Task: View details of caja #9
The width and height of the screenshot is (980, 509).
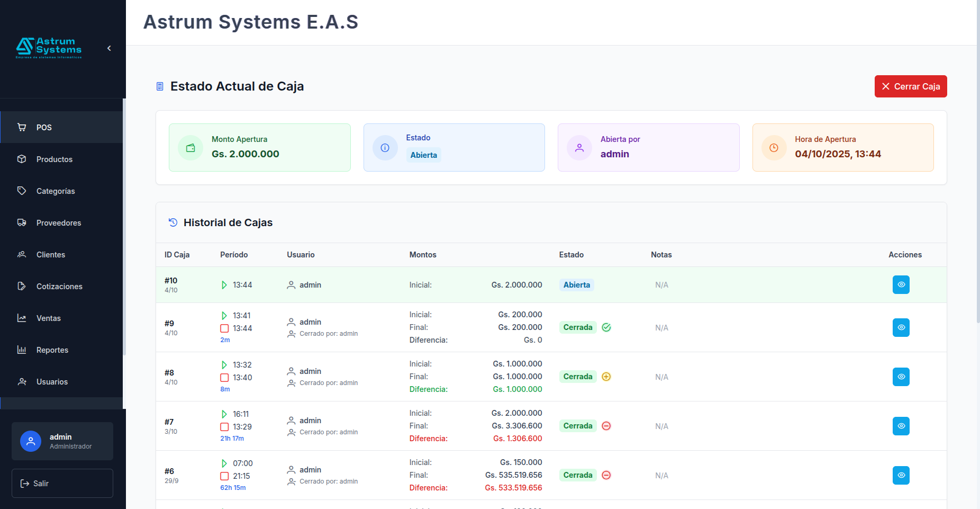Action: click(x=901, y=327)
